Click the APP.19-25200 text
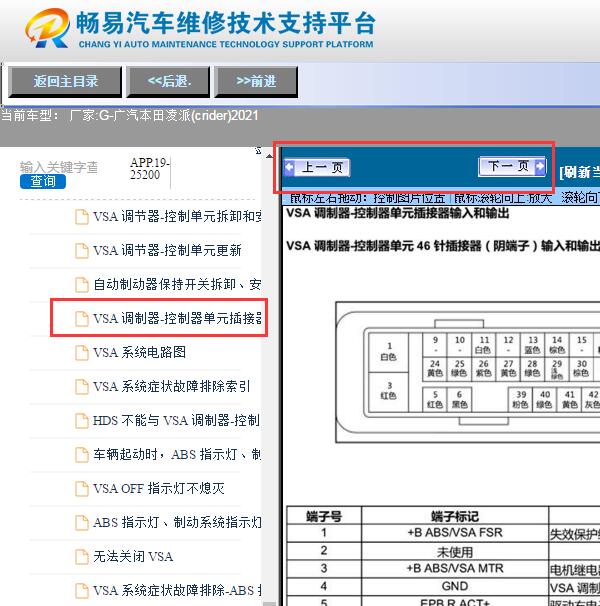Viewport: 600px width, 606px height. (x=149, y=169)
